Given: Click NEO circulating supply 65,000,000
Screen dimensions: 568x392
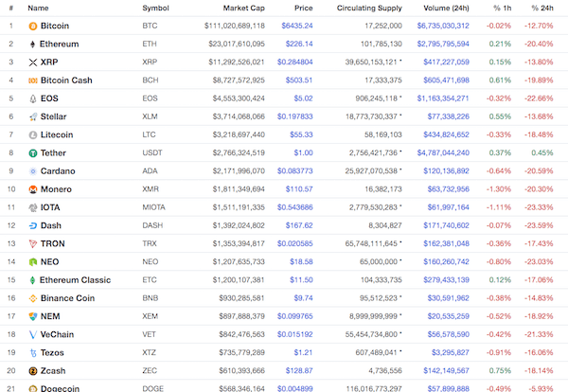Looking at the screenshot, I should point(381,261).
